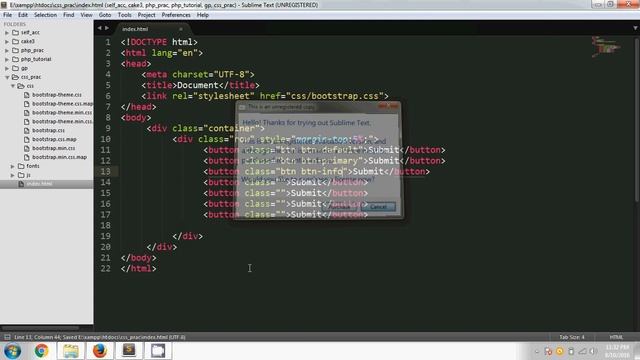Click file icon beside bootstrap.min.css

point(27,149)
